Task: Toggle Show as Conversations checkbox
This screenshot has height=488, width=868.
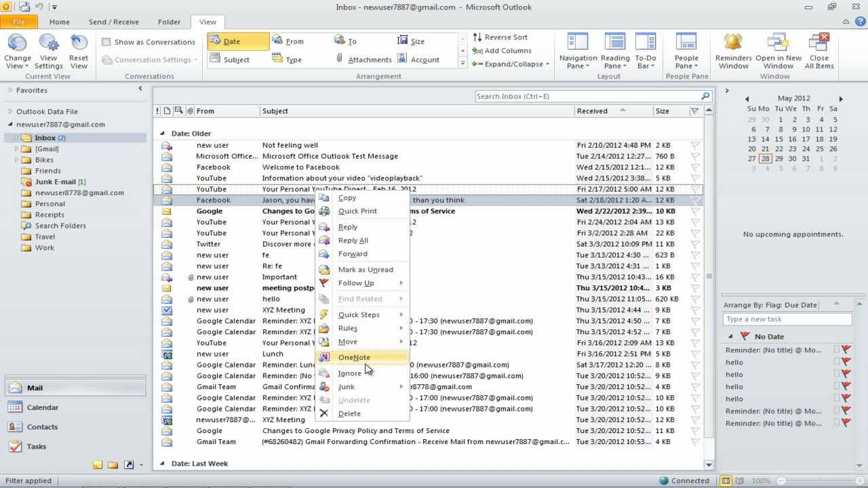Action: tap(106, 42)
